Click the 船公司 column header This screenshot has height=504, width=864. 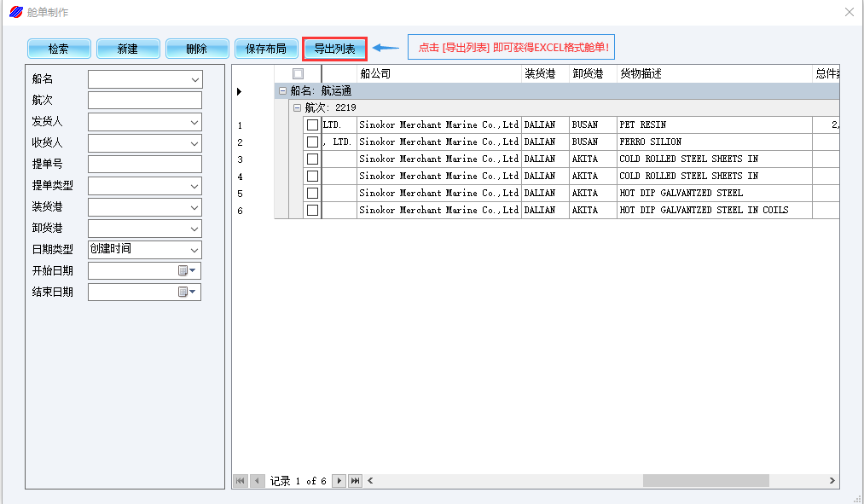coord(438,74)
